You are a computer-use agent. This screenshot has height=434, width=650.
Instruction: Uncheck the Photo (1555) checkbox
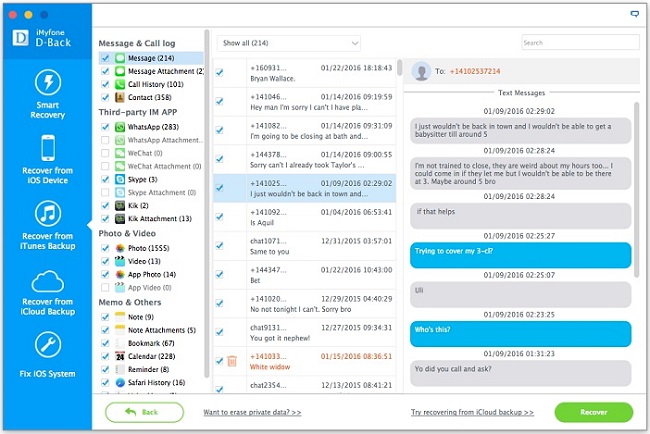105,248
